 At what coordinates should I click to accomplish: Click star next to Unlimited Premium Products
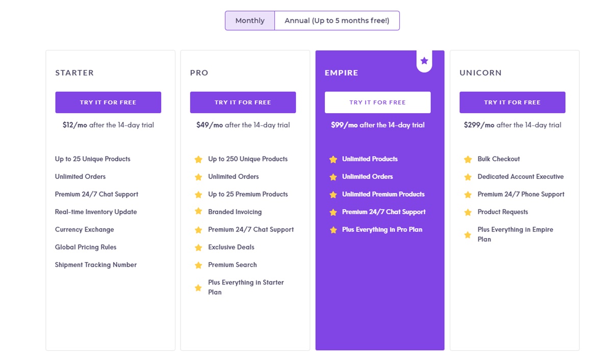(x=333, y=195)
